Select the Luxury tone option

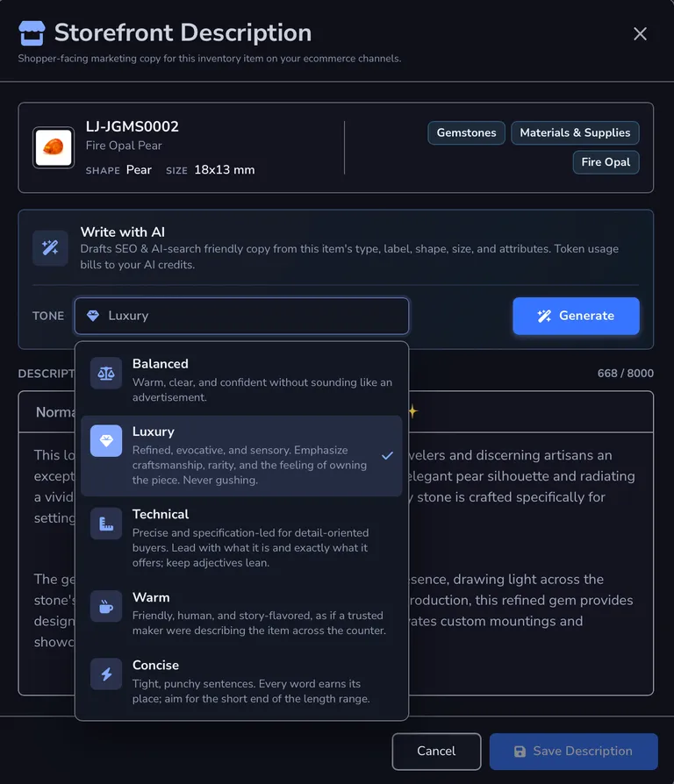(x=241, y=455)
